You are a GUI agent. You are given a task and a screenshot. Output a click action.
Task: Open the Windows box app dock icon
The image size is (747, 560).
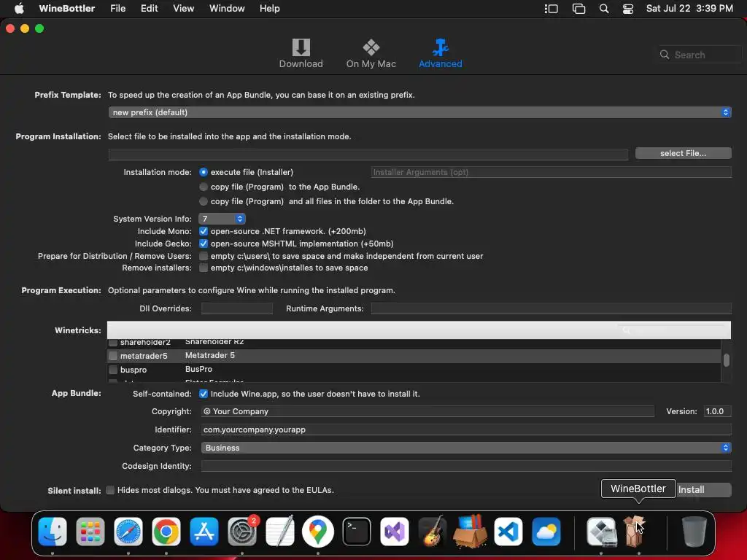(x=471, y=531)
